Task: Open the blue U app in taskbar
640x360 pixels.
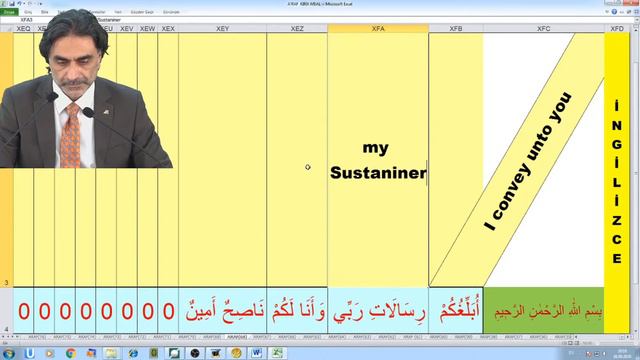Action: click(29, 353)
